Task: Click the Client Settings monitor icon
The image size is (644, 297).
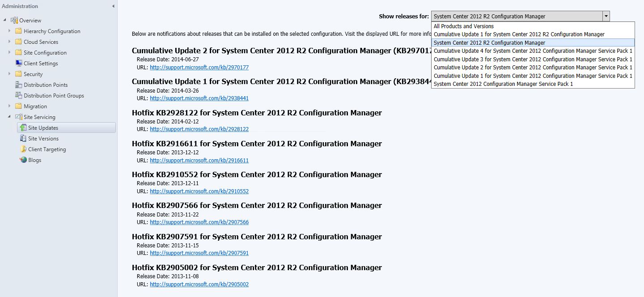Action: coord(18,63)
